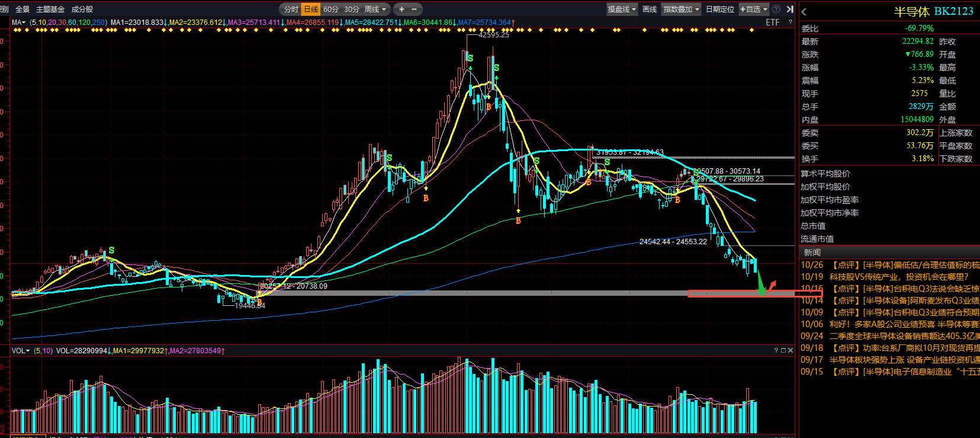Zoom in the chart with plus button
This screenshot has height=438, width=980.
[401, 9]
